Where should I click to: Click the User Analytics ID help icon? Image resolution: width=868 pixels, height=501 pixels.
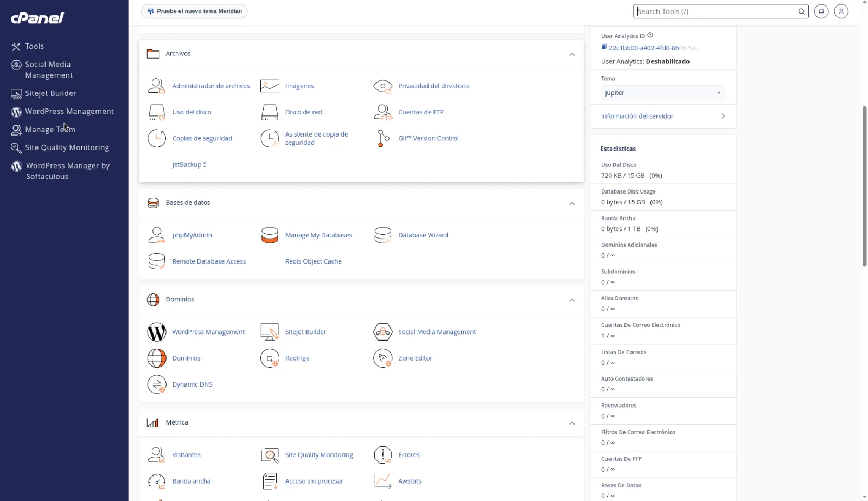[x=650, y=35]
